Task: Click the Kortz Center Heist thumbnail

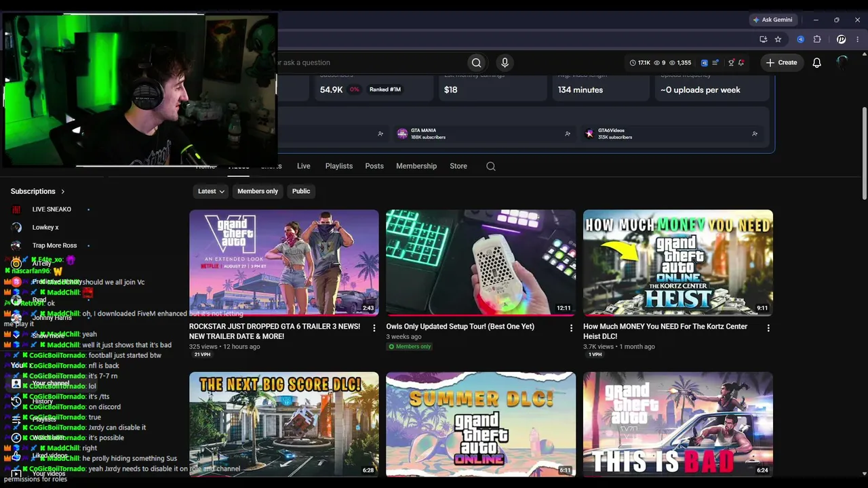Action: tap(678, 263)
